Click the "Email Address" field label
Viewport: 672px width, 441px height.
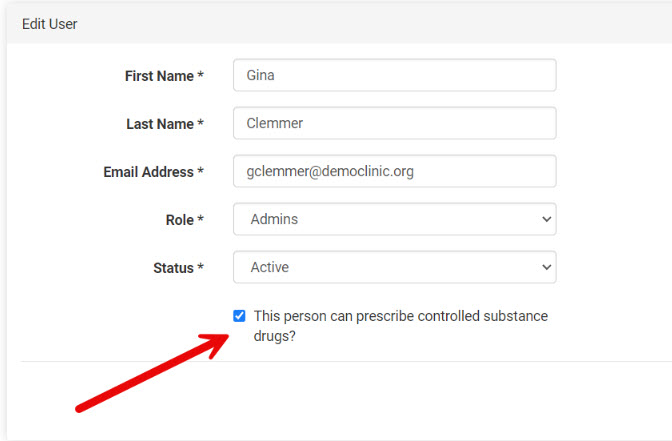pyautogui.click(x=148, y=172)
